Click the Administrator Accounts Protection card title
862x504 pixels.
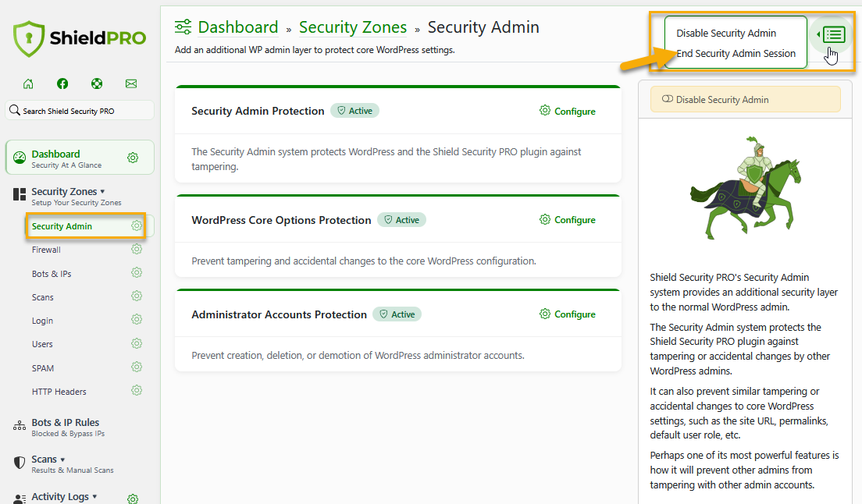point(279,314)
